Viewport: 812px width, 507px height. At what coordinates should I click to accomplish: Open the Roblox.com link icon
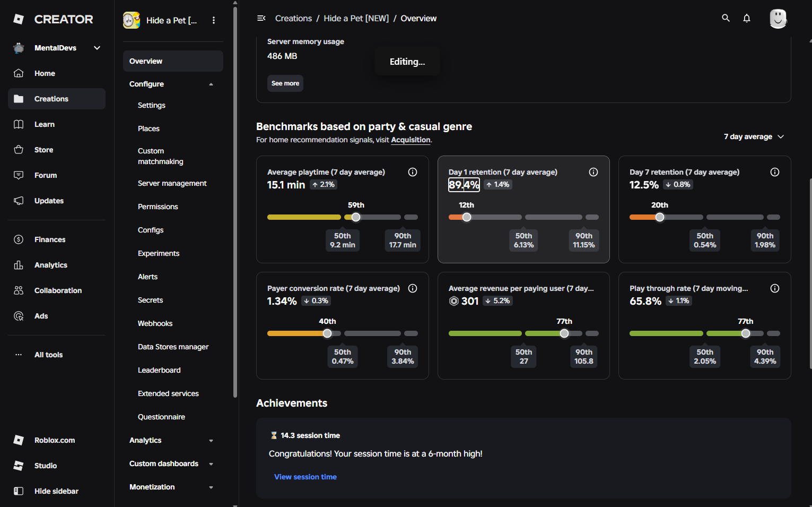pyautogui.click(x=19, y=440)
